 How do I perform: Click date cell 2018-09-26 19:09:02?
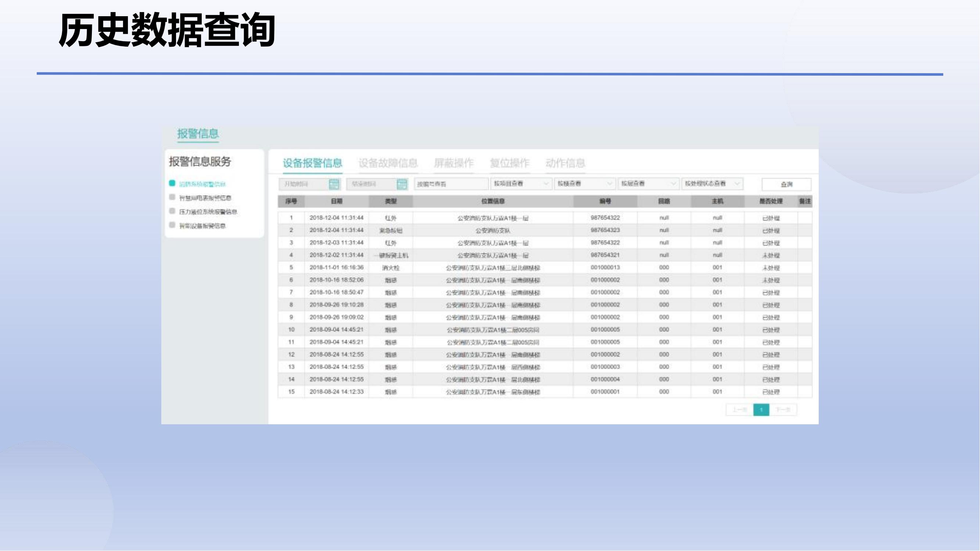pos(337,317)
